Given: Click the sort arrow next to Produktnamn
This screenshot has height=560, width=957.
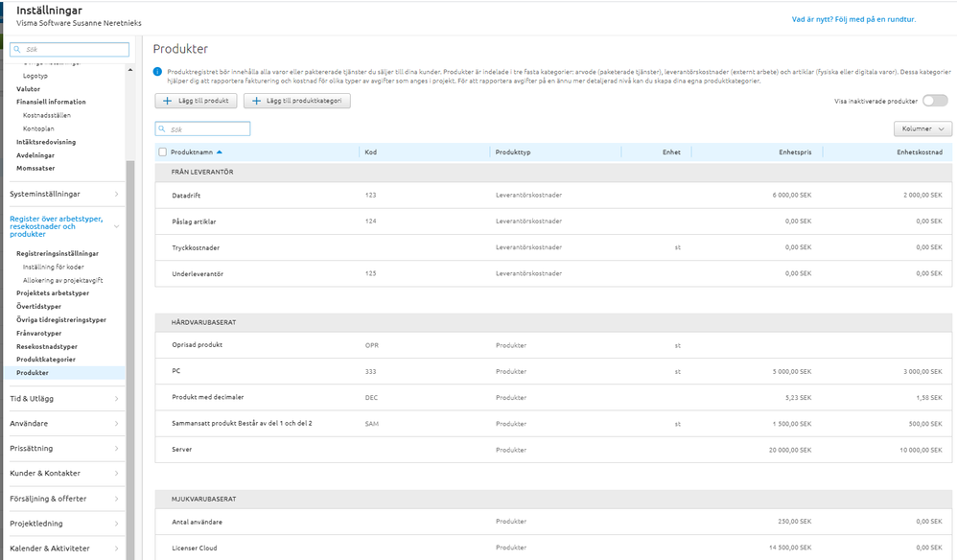Looking at the screenshot, I should (220, 152).
